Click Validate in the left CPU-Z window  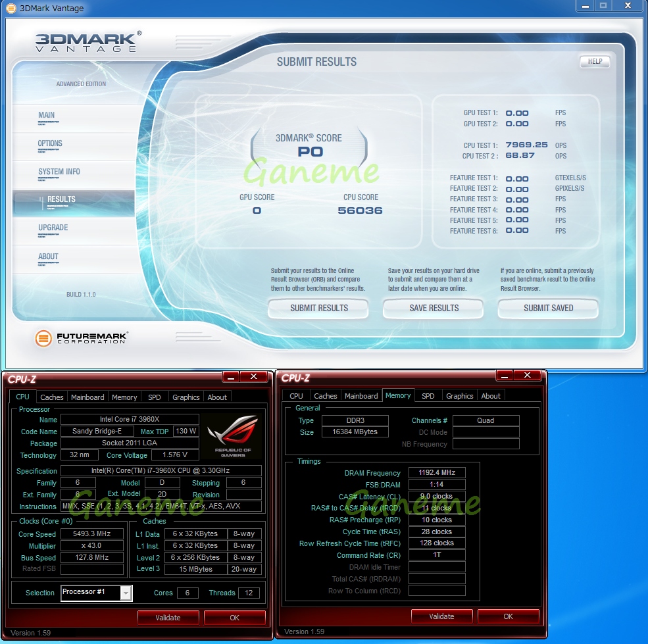(168, 618)
